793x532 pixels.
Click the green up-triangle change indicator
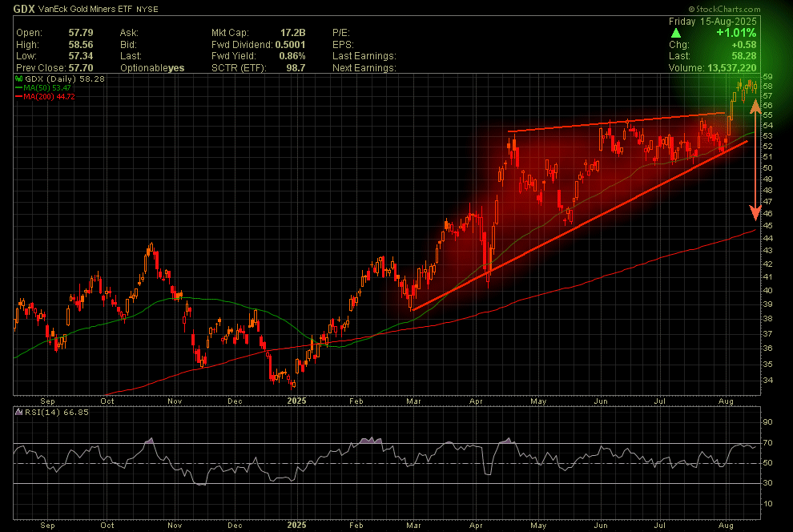click(676, 34)
